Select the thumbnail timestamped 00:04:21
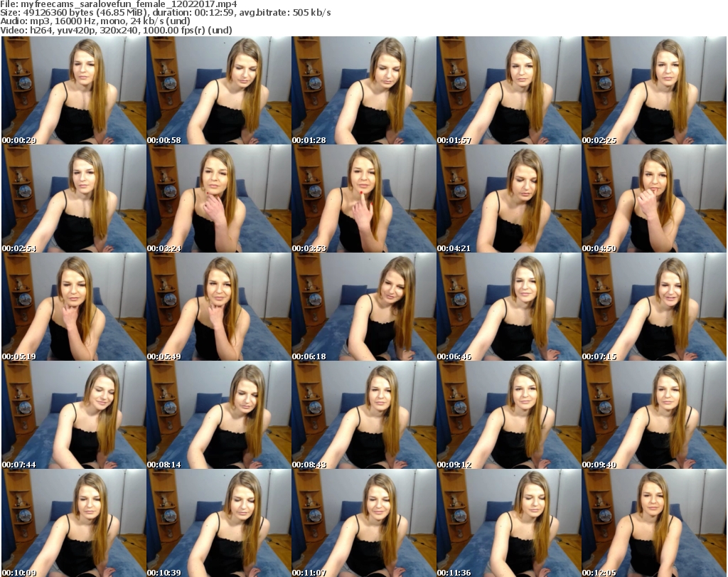728x577 pixels. 509,198
